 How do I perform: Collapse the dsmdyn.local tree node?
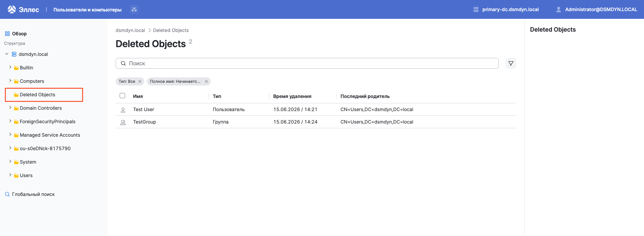pyautogui.click(x=7, y=54)
